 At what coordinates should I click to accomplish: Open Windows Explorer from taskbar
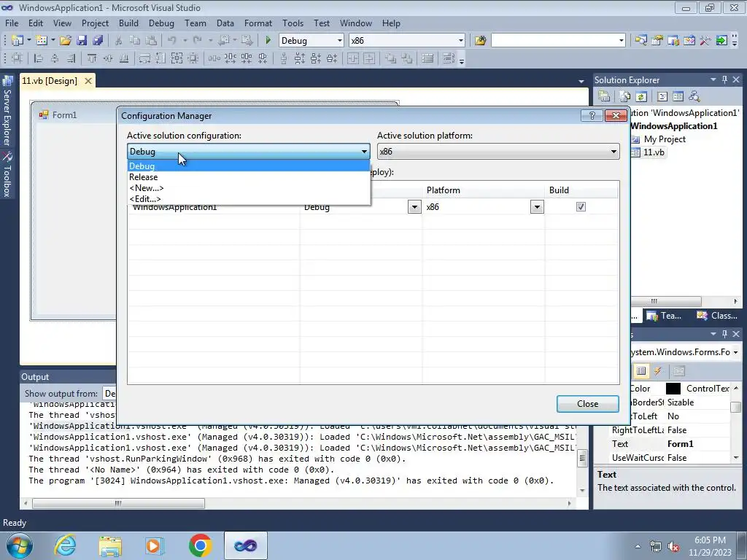click(x=110, y=545)
